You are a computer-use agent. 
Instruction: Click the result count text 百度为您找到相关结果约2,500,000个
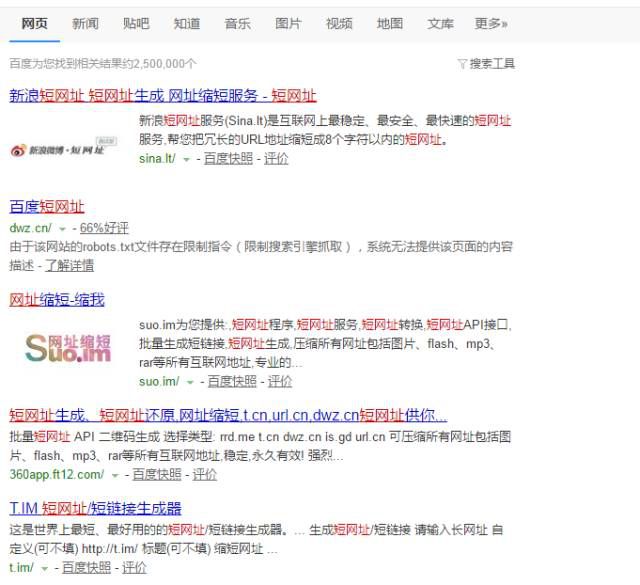[103, 64]
